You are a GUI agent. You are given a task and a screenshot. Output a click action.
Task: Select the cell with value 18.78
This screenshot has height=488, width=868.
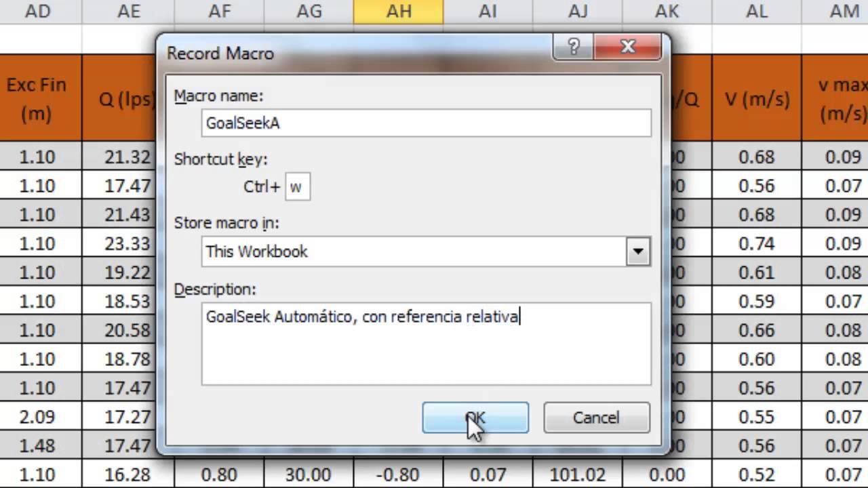tap(119, 359)
